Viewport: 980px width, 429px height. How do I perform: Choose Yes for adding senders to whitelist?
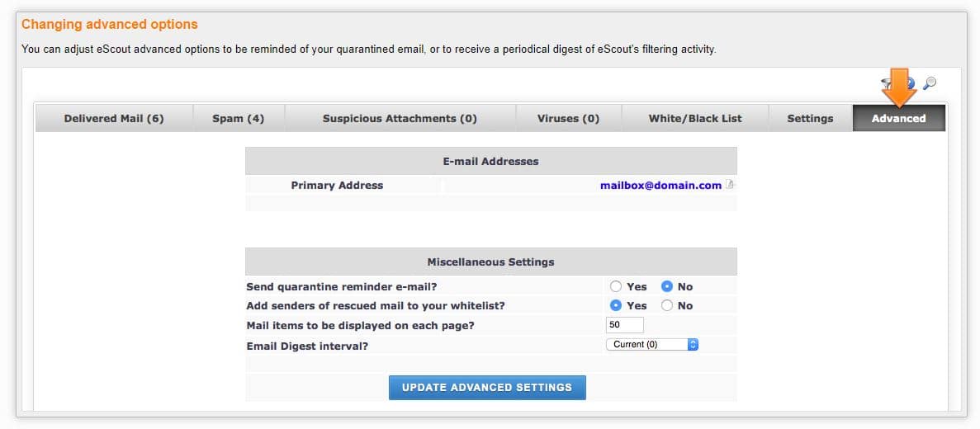616,305
